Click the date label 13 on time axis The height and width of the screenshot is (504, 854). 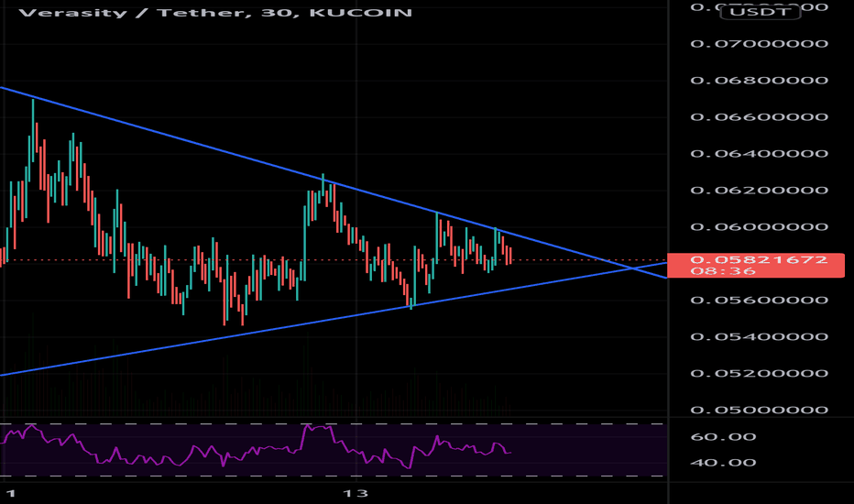click(356, 494)
